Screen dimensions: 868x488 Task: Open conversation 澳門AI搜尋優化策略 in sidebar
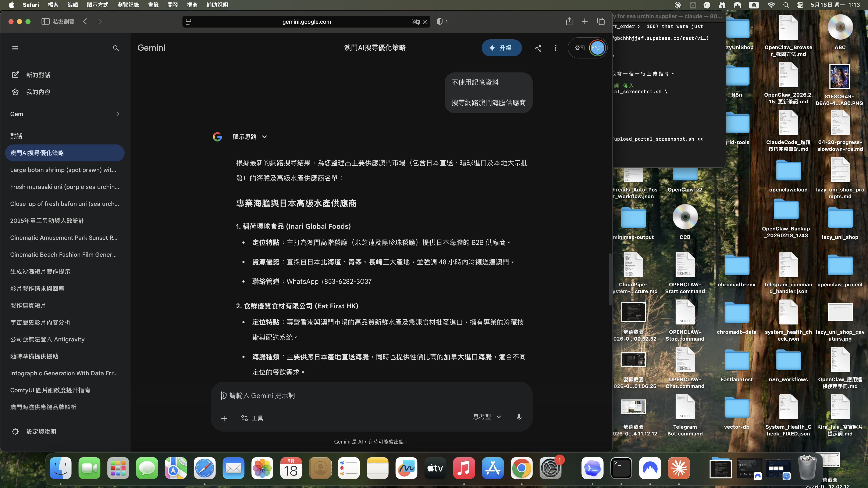65,153
